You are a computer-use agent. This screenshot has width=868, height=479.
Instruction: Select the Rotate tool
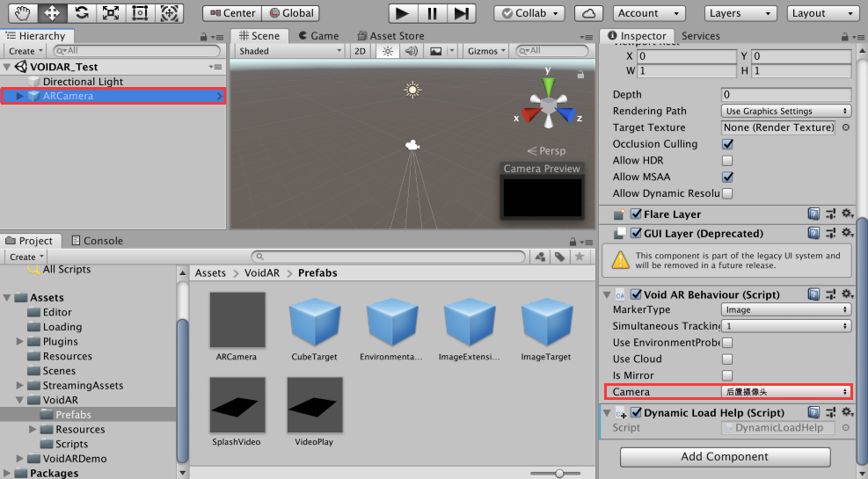pyautogui.click(x=81, y=13)
